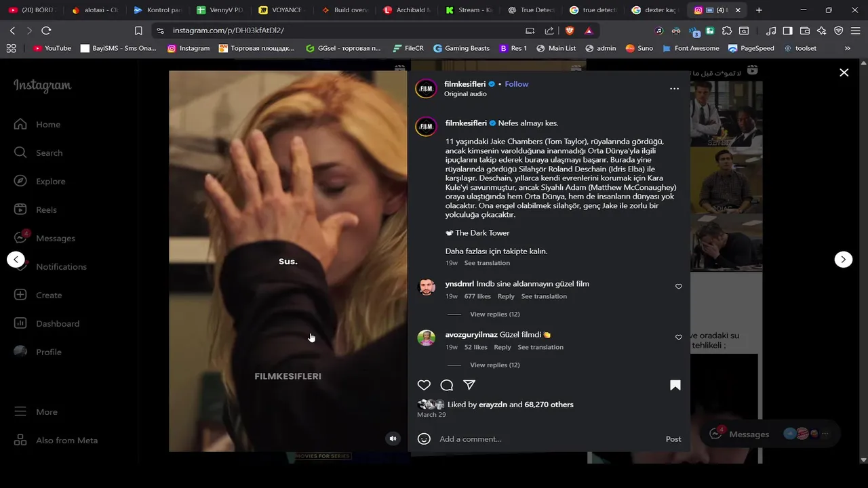The height and width of the screenshot is (488, 868).
Task: Like the post with the heart icon
Action: tap(424, 385)
